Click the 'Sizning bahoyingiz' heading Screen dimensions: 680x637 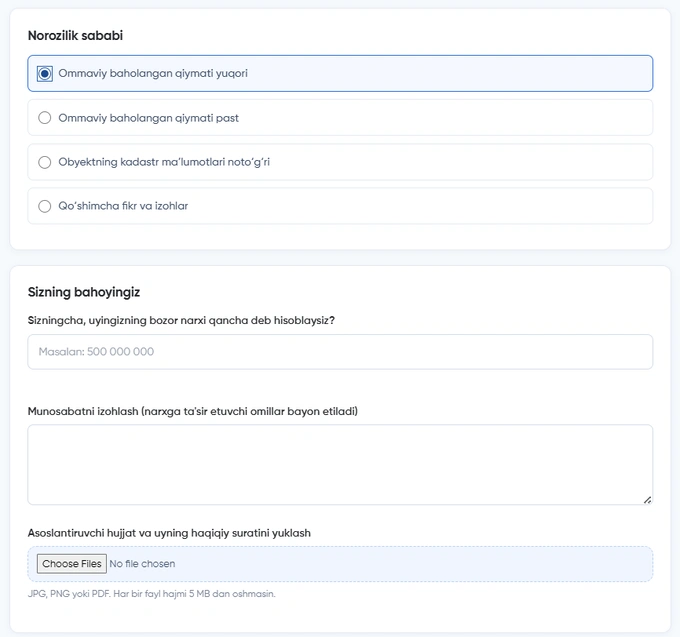click(x=84, y=292)
